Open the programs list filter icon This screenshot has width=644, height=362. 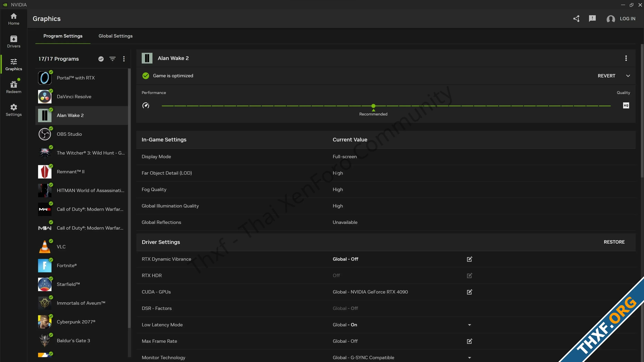[x=112, y=59]
